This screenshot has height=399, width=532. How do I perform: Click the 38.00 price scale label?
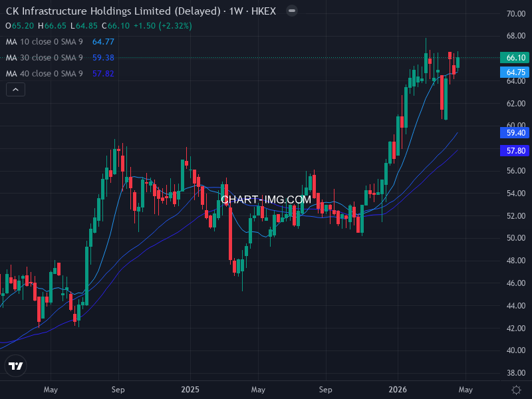516,373
